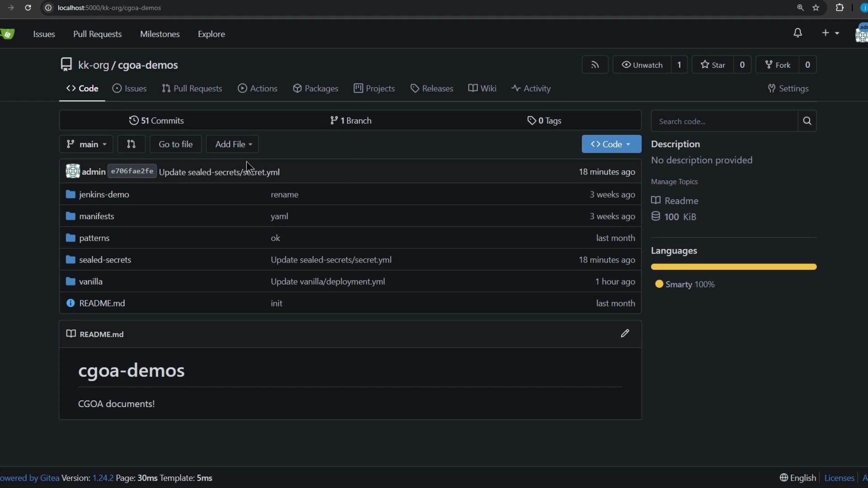Open notifications bell icon
Viewport: 868px width, 488px height.
(798, 33)
